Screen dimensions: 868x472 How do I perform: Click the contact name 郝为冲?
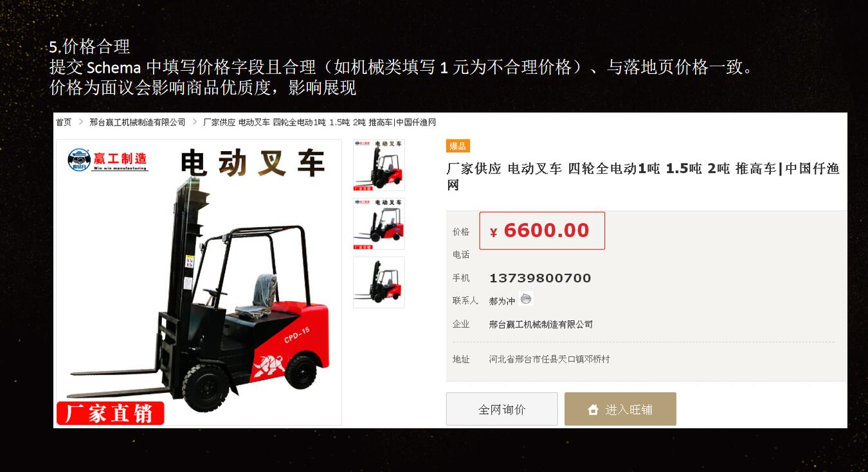[502, 301]
